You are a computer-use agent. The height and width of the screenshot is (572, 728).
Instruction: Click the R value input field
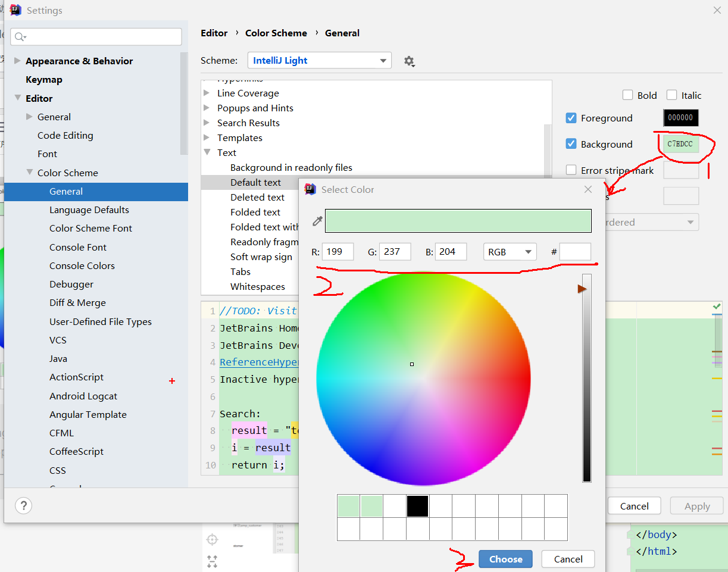[x=338, y=252]
